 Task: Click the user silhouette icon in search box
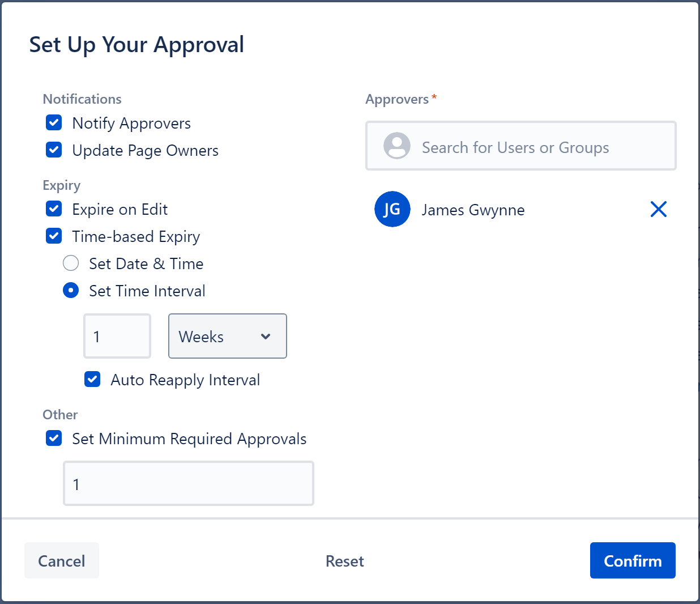coord(396,146)
